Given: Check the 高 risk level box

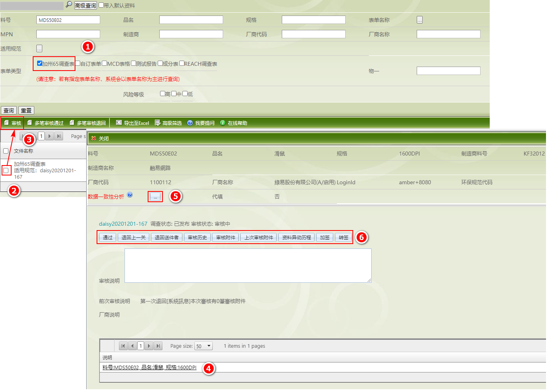Looking at the screenshot, I should 162,94.
